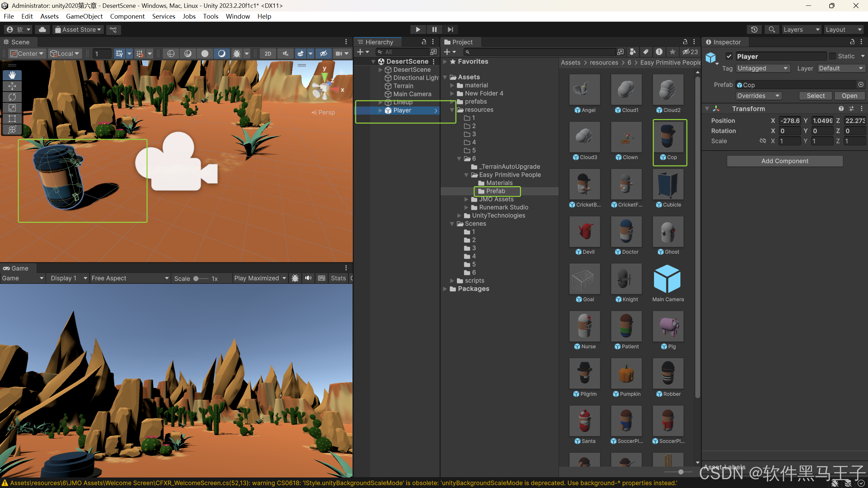The height and width of the screenshot is (488, 868).
Task: Click the Play button
Action: click(418, 30)
